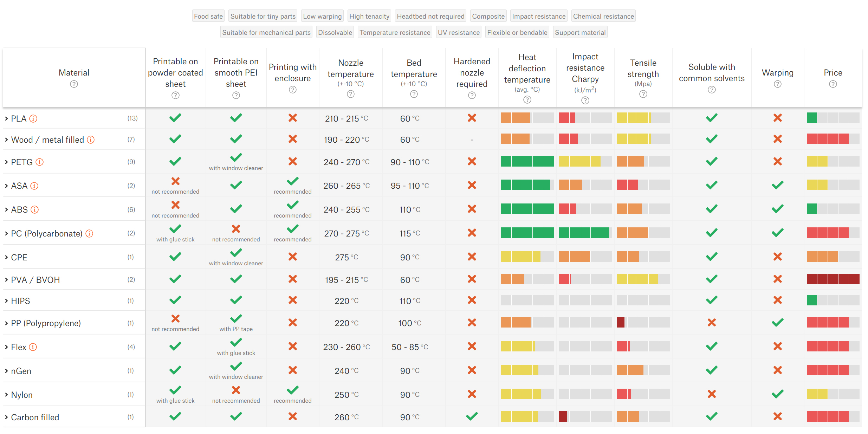
Task: Toggle the Low warping filter tag
Action: pos(322,17)
